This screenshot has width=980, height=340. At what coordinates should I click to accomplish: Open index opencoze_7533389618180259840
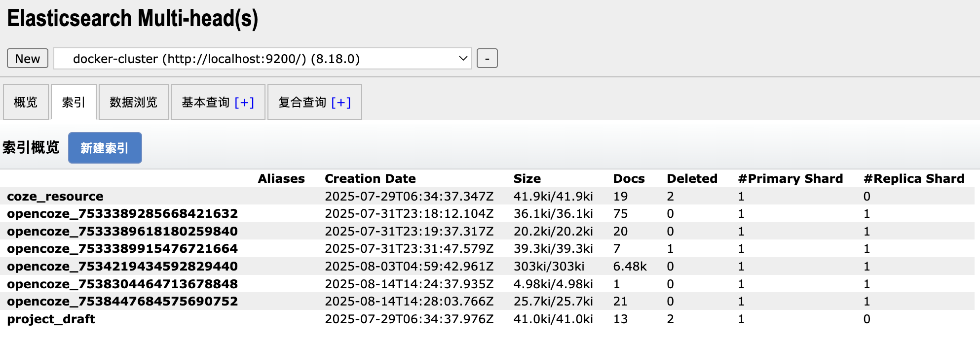[122, 231]
